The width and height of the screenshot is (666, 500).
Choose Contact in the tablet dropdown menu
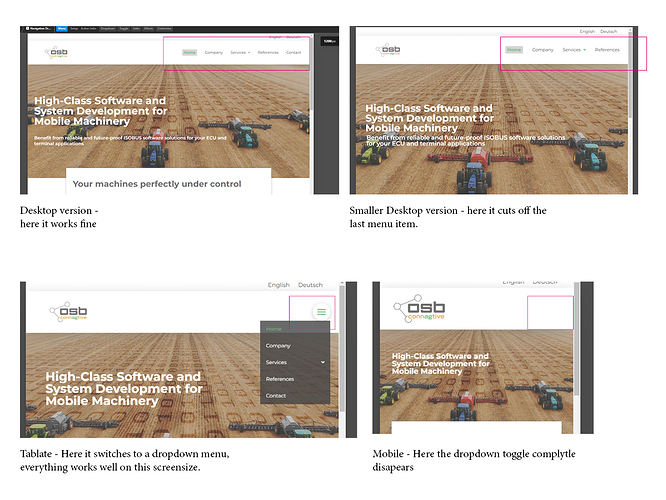(276, 396)
